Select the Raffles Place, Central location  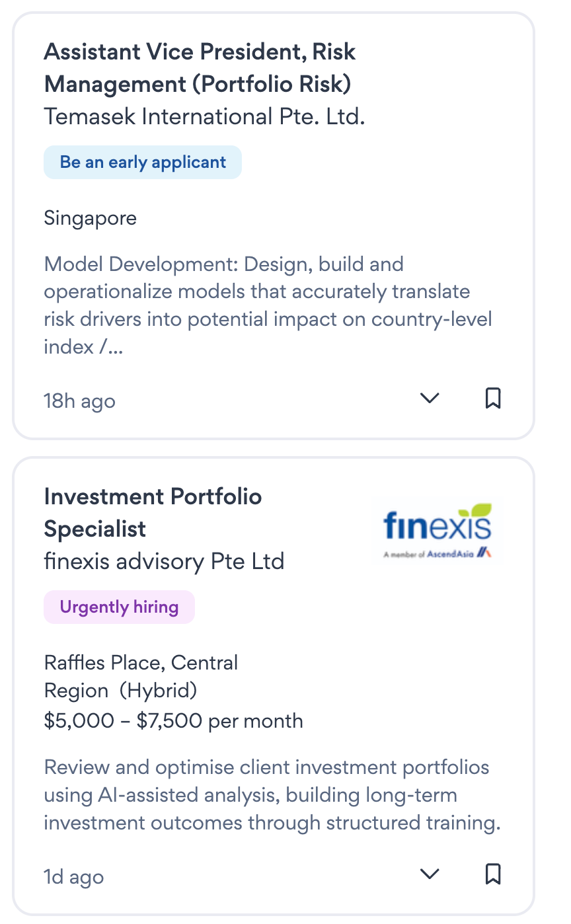(x=141, y=662)
